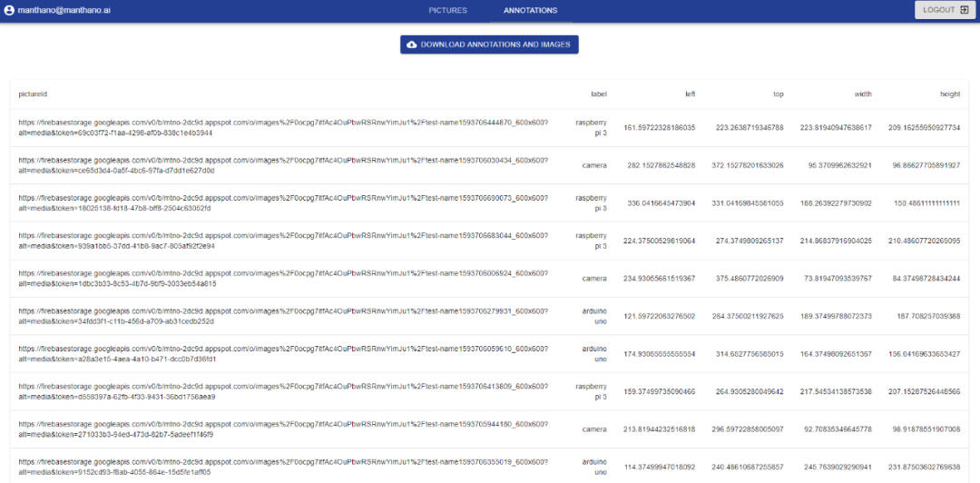Select camera label in test-name1593706006924 row
This screenshot has width=980, height=483.
[594, 279]
